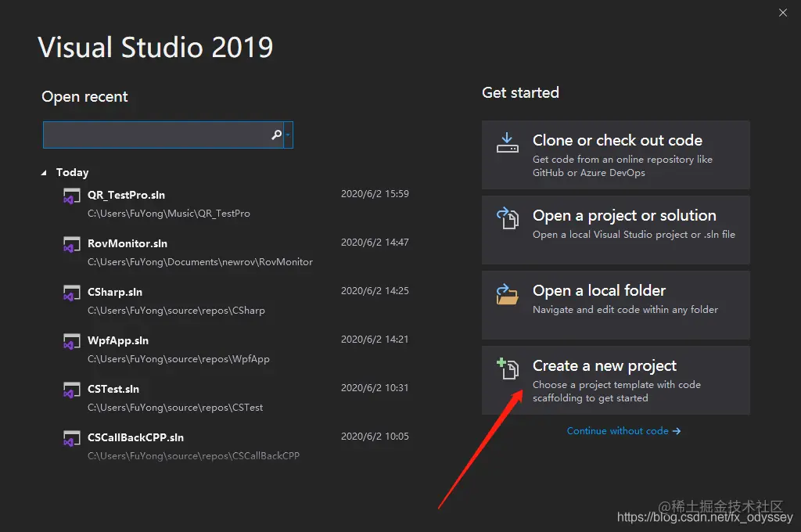The width and height of the screenshot is (801, 532).
Task: Click the timestamp 2020/6/2 14:21
Action: point(375,340)
